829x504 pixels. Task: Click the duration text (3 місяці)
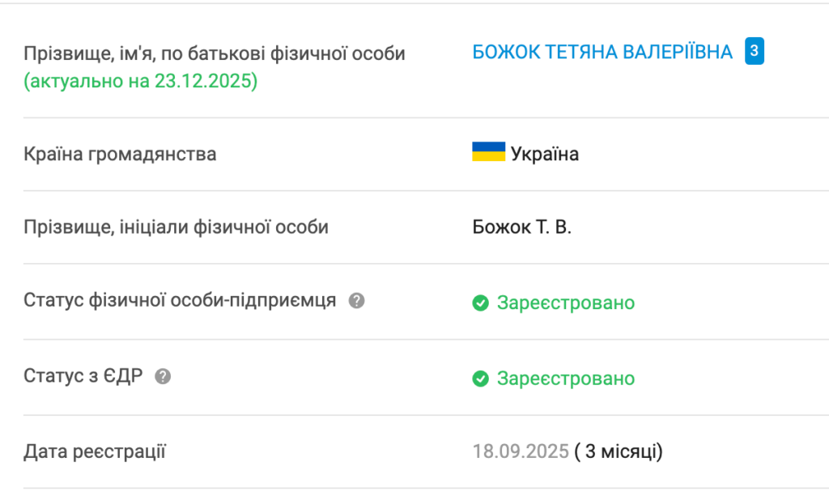coord(619,451)
